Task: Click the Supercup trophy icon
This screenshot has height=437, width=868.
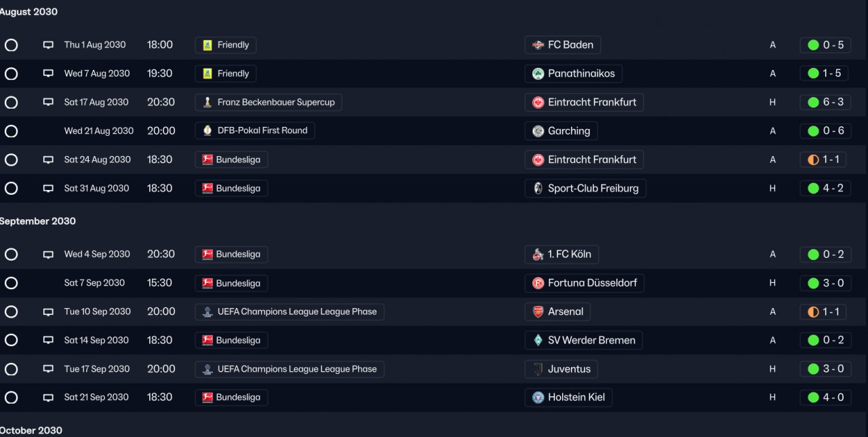Action: tap(208, 102)
